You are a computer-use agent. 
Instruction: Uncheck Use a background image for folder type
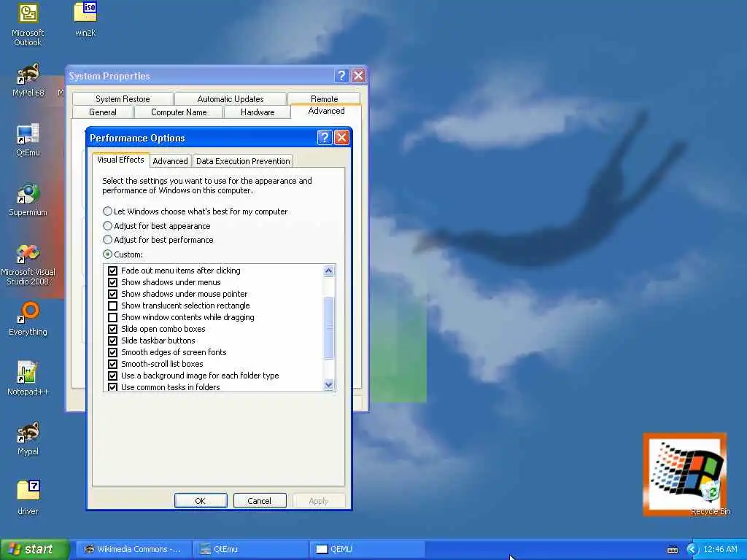coord(112,376)
